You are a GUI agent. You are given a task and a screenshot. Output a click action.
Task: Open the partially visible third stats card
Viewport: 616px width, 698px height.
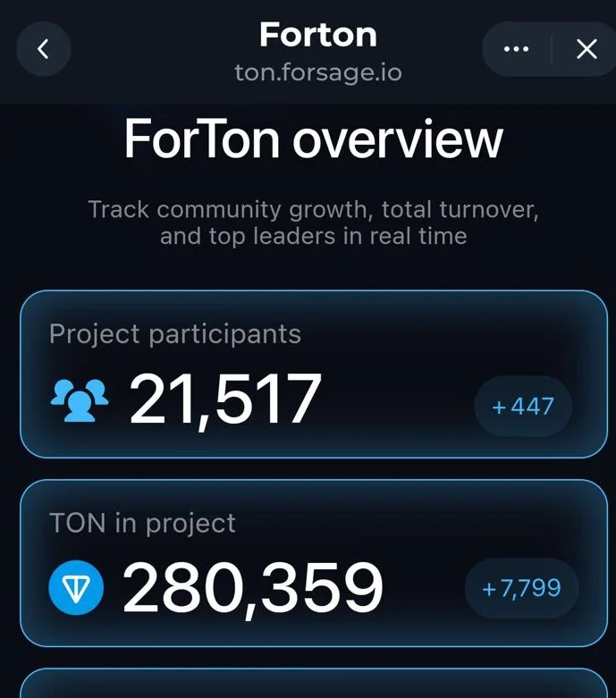tap(314, 683)
